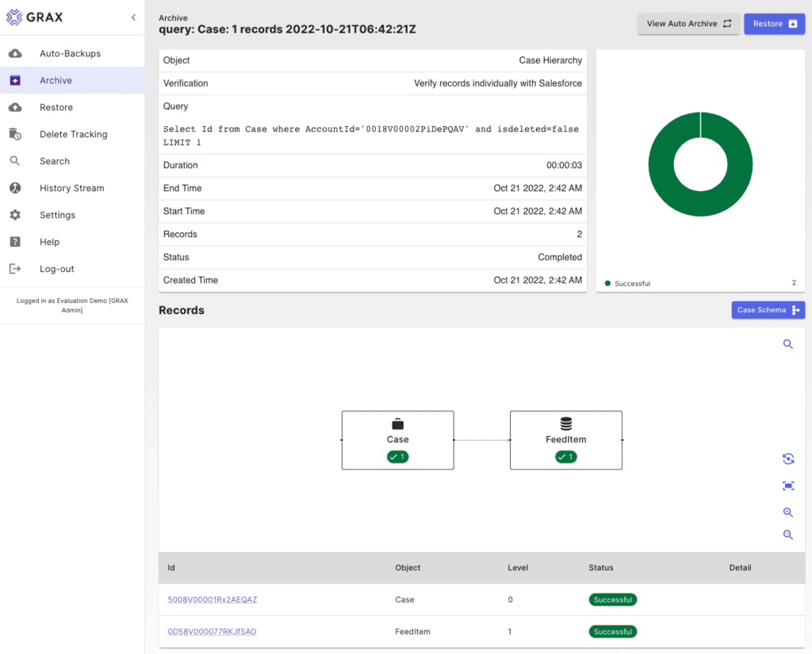The height and width of the screenshot is (654, 812).
Task: Click the fit-to-screen icon in the graph
Action: point(788,486)
